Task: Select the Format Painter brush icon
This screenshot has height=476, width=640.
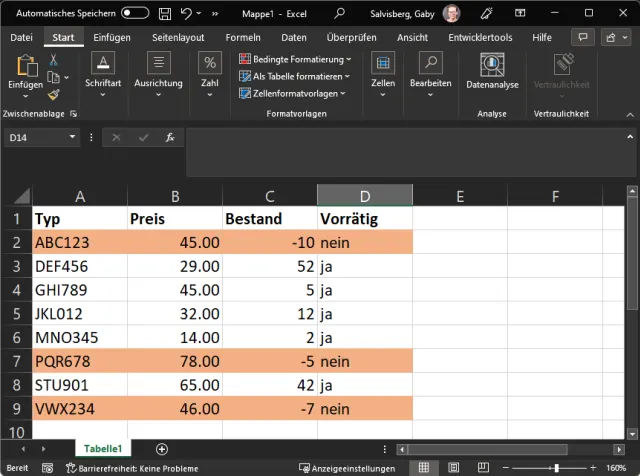Action: point(53,95)
